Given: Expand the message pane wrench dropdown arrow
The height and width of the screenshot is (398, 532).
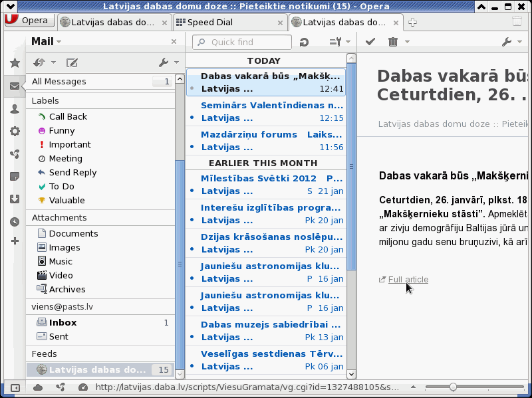Looking at the screenshot, I should coord(520,42).
